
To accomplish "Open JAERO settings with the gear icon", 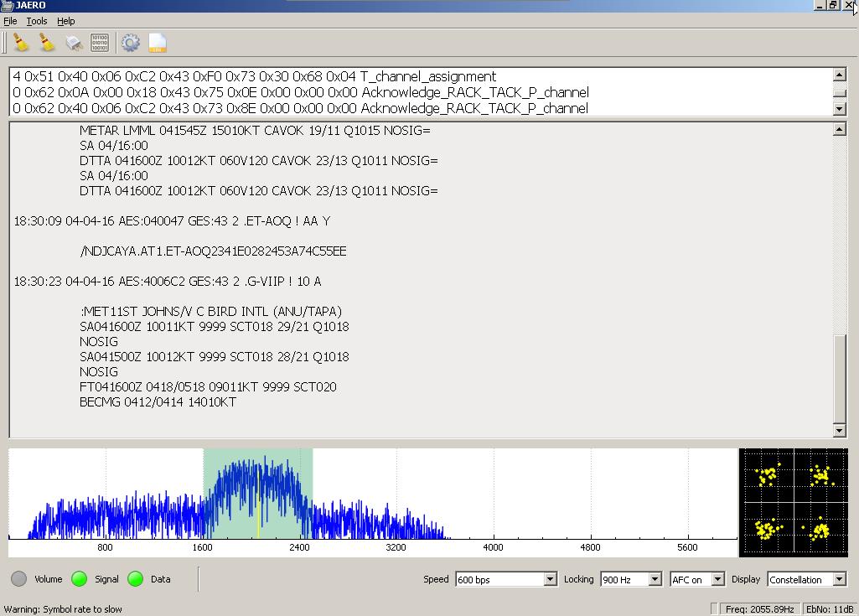I will point(131,43).
